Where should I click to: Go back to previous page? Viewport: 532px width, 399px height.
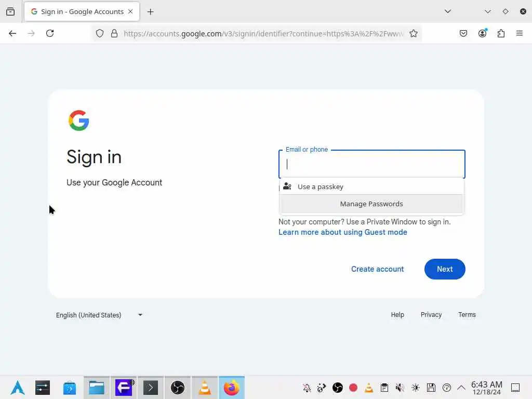[12, 33]
